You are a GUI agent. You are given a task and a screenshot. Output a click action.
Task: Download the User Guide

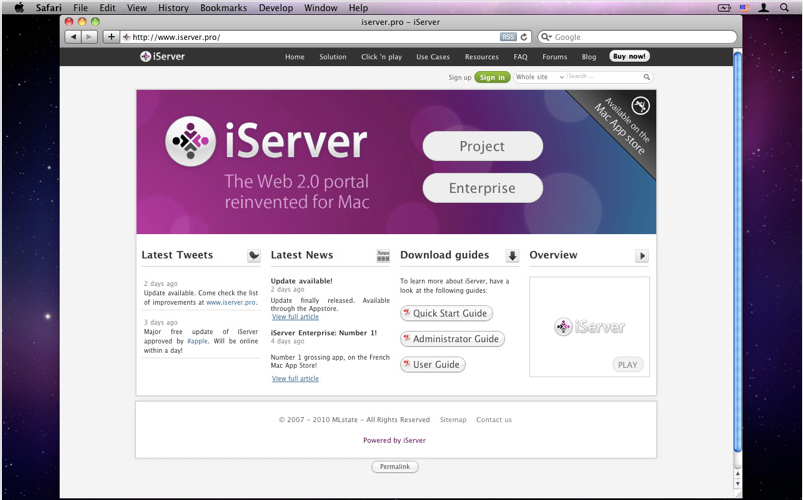[433, 364]
